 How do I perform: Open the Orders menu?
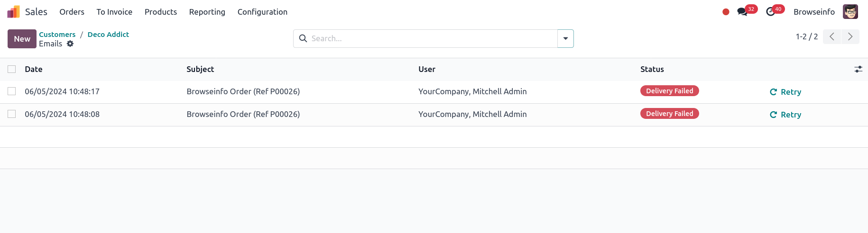pyautogui.click(x=72, y=12)
